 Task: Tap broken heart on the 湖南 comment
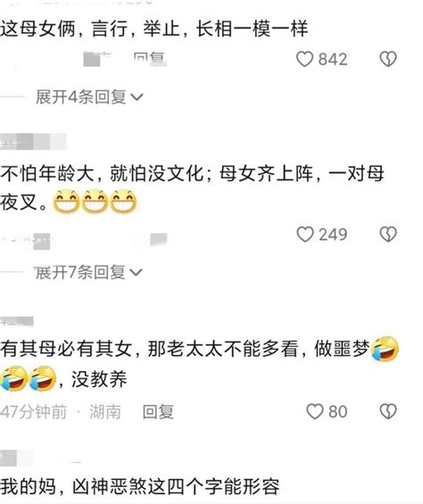[x=388, y=411]
